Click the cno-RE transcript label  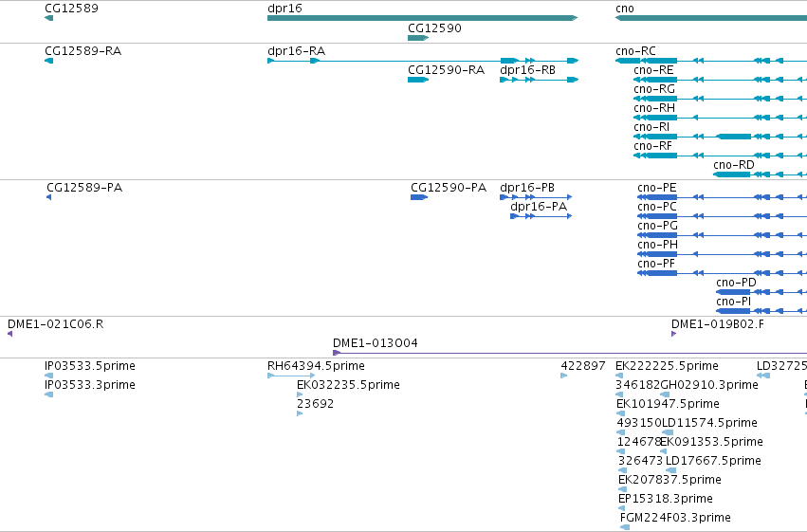click(653, 70)
